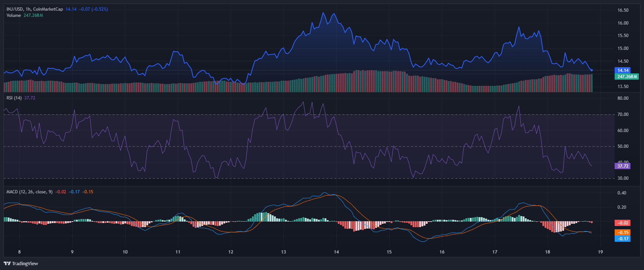This screenshot has height=270, width=644.
Task: Select the RSI (14) indicator label
Action: point(14,98)
